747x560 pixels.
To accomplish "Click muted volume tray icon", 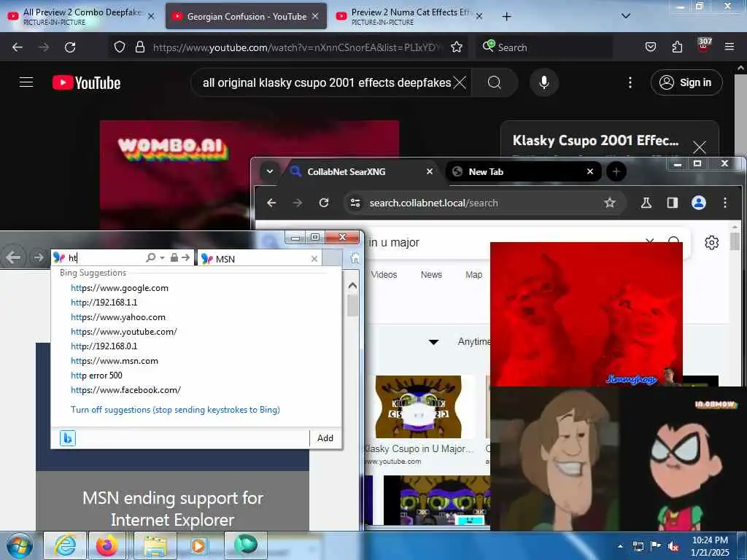I will tap(673, 546).
